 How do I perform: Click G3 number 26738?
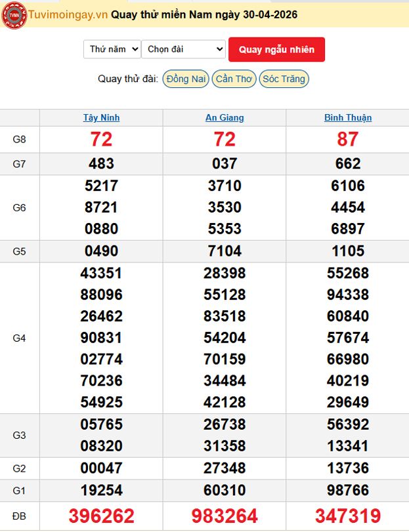tap(225, 425)
